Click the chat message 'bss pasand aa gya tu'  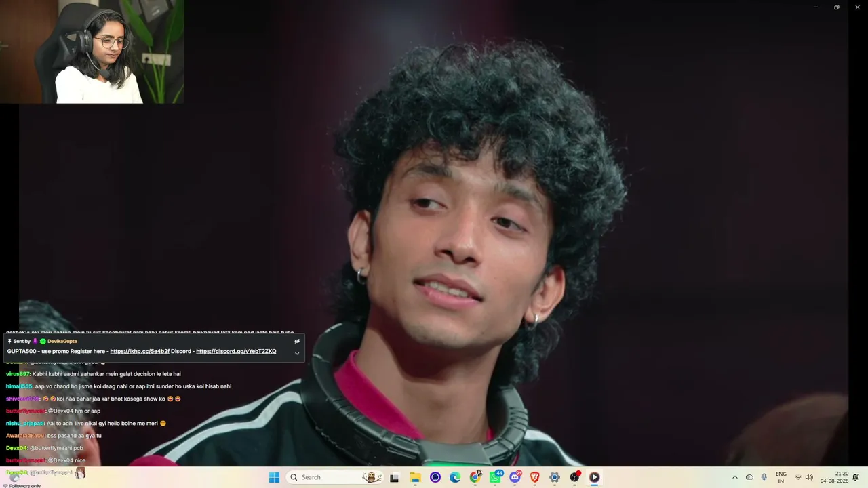[74, 436]
